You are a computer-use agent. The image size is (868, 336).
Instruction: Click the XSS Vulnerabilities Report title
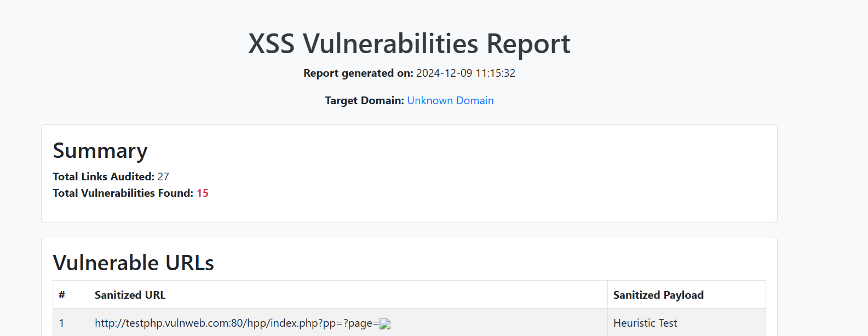[x=409, y=44]
